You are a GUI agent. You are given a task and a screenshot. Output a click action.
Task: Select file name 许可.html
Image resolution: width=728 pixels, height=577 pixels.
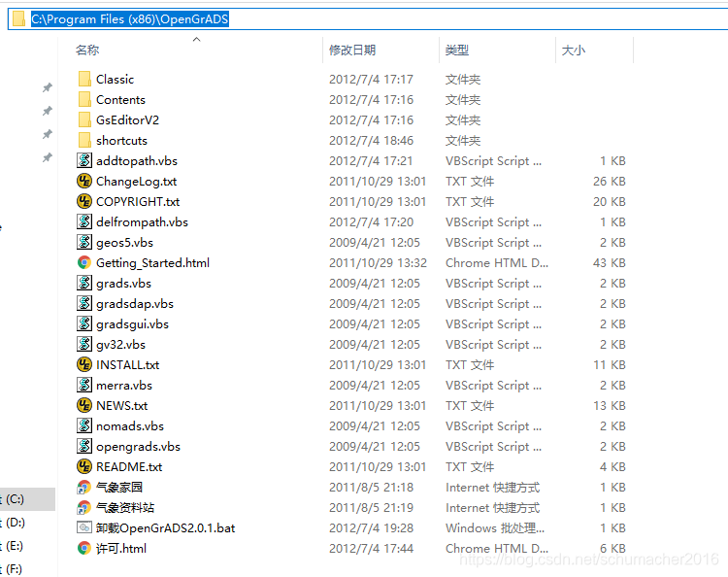coord(121,549)
